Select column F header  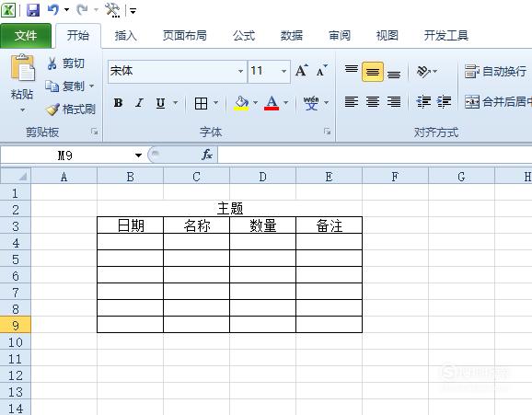tap(395, 177)
